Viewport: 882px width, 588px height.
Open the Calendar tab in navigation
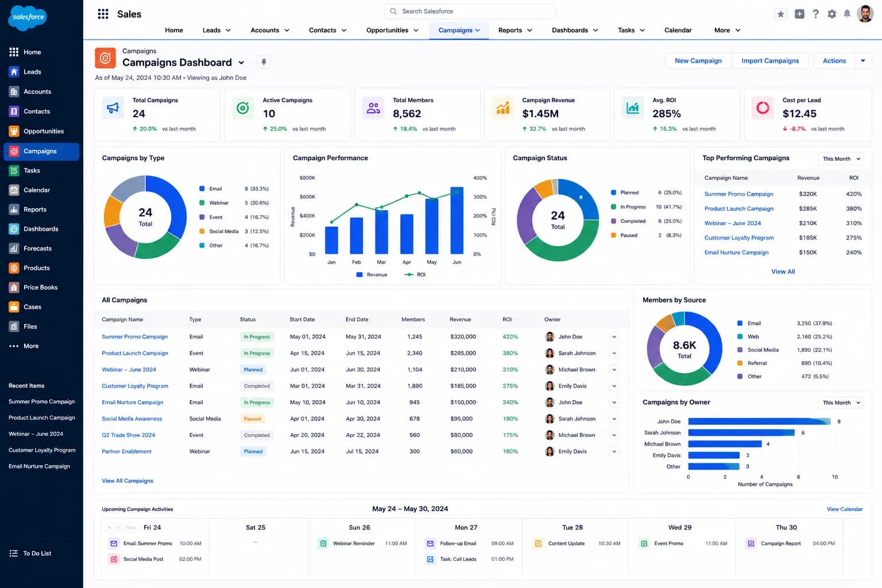coord(678,30)
